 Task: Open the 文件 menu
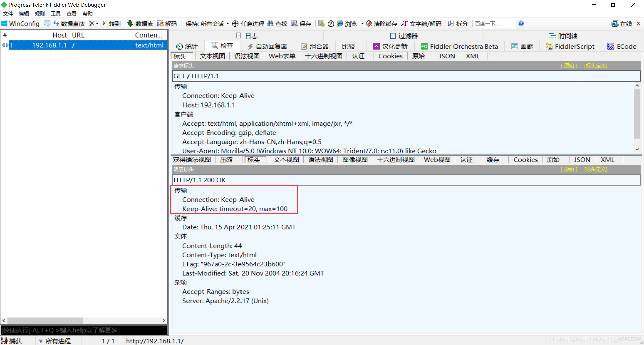(8, 14)
